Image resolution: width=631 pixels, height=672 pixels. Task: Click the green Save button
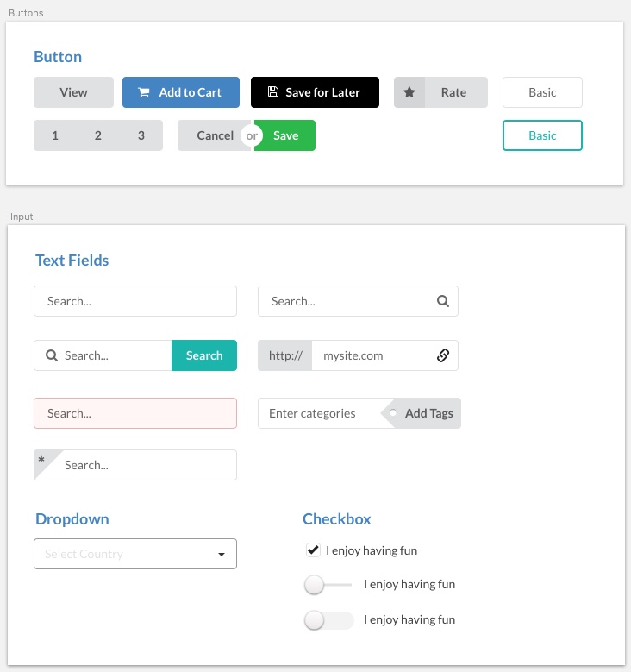coord(284,135)
